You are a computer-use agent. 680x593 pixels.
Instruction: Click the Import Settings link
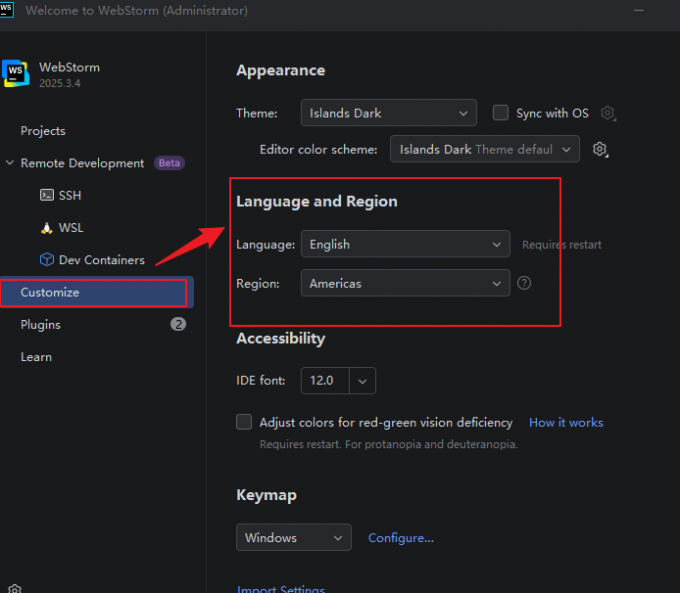pos(281,588)
